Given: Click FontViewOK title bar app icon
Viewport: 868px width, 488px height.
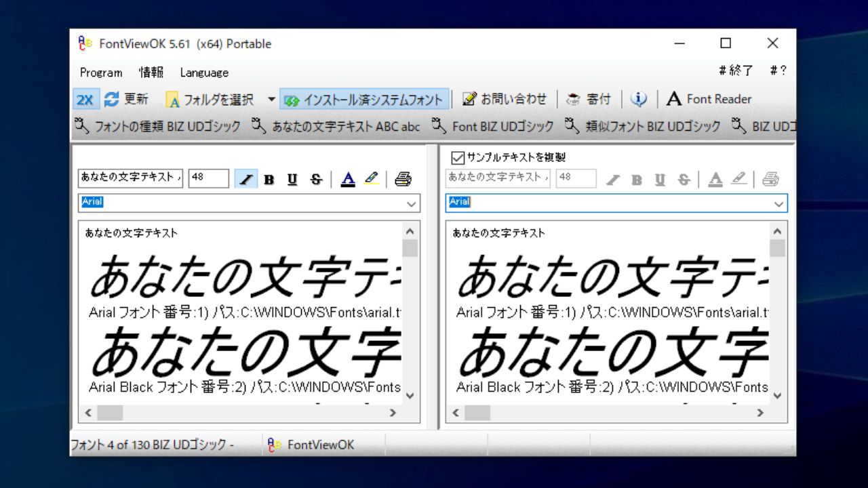Looking at the screenshot, I should (x=85, y=43).
